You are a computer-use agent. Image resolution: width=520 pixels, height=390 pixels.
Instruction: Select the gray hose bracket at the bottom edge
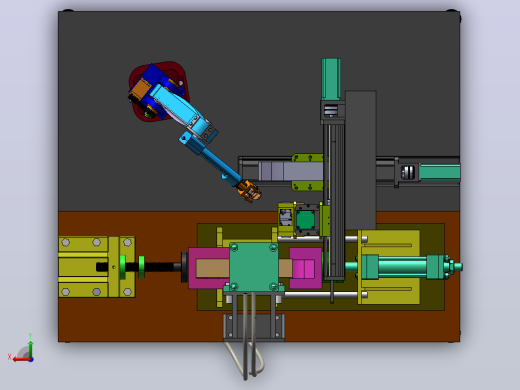(254, 327)
